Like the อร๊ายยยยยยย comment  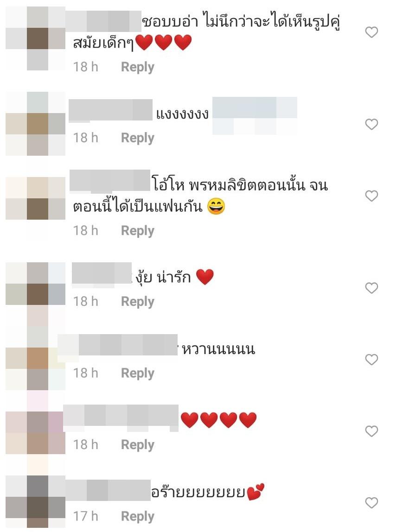pyautogui.click(x=371, y=502)
